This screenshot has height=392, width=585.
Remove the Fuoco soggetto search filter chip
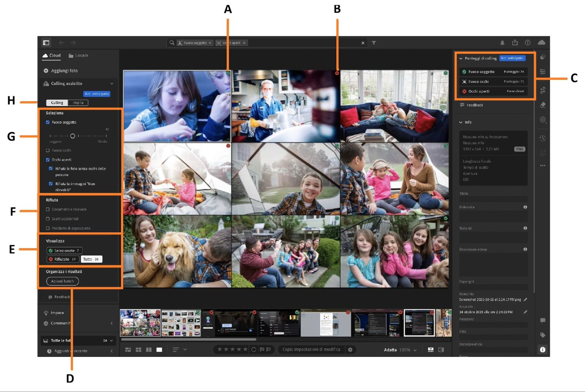pyautogui.click(x=210, y=43)
